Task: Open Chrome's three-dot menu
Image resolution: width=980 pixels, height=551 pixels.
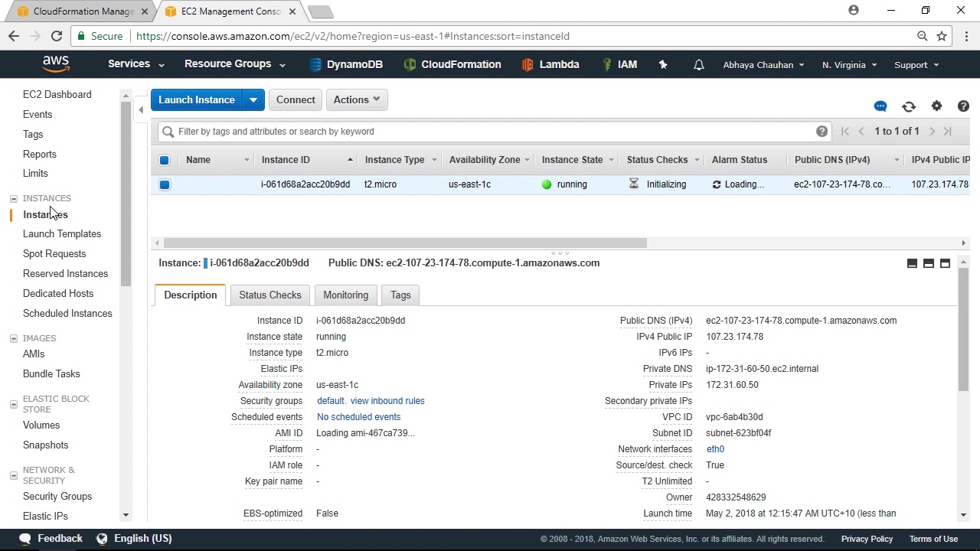Action: 967,36
